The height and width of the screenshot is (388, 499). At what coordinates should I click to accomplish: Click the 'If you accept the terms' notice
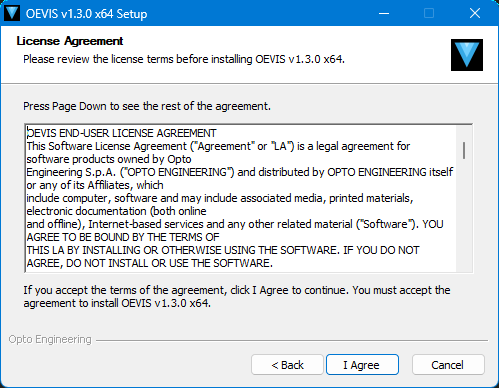[237, 297]
